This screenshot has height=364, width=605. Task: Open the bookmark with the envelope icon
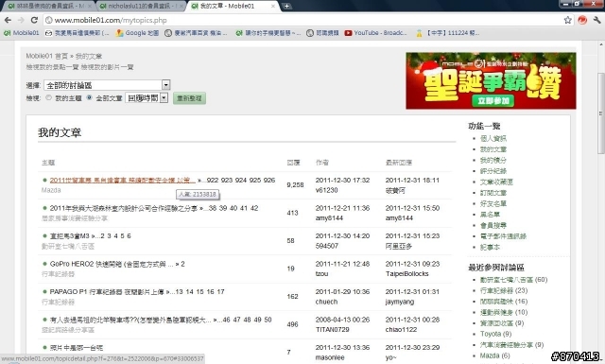coord(77,33)
